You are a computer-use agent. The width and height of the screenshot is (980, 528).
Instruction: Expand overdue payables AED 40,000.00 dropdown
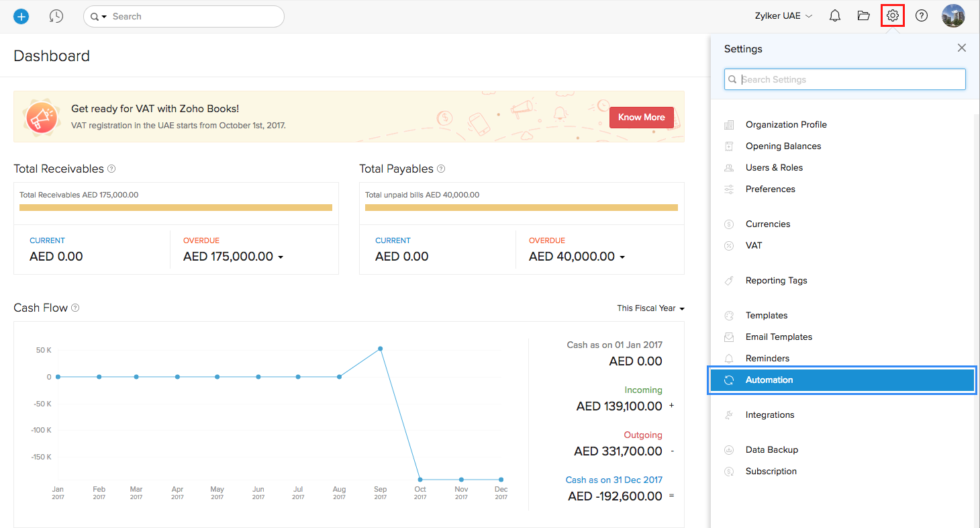(x=622, y=257)
